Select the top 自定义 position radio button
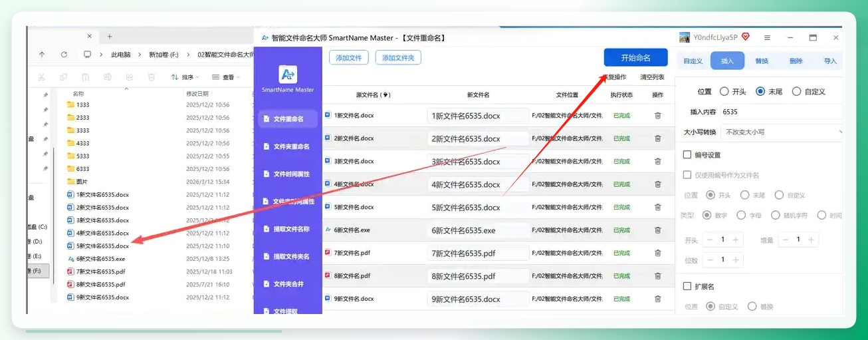 click(796, 92)
